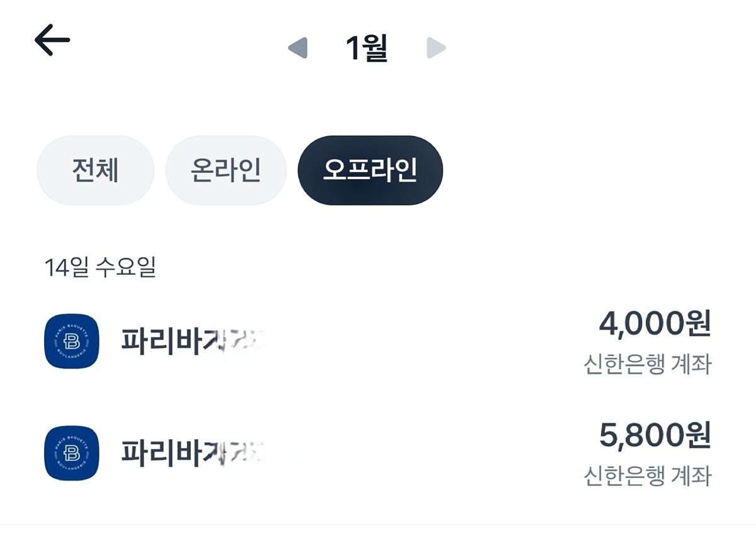Open Paris Baguette logo beside 5,800원 payment
Image resolution: width=756 pixels, height=533 pixels.
pos(72,453)
